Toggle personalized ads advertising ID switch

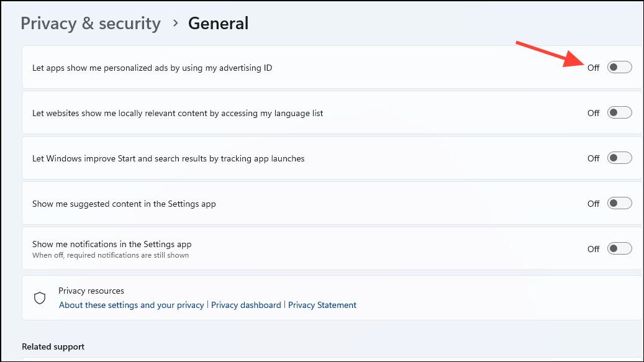pos(619,68)
